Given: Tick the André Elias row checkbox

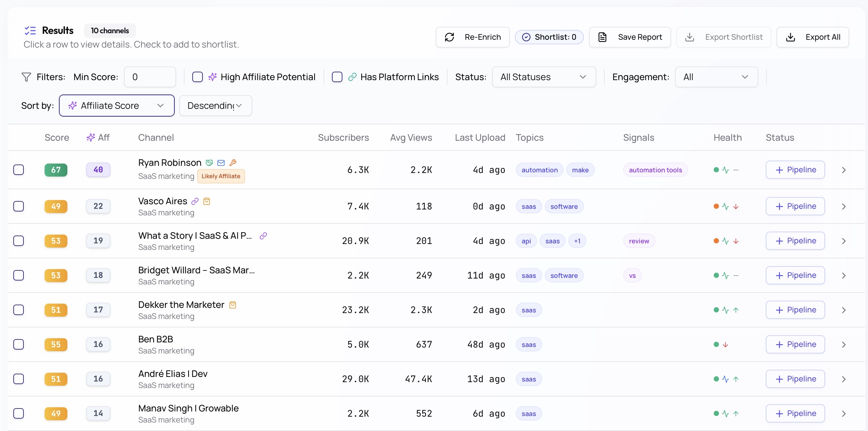Looking at the screenshot, I should [19, 379].
